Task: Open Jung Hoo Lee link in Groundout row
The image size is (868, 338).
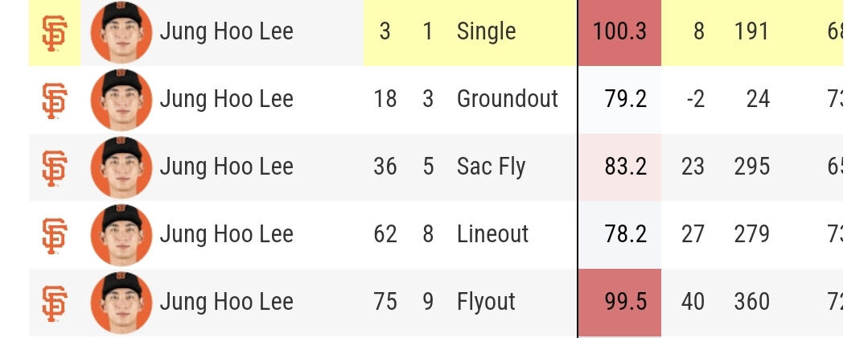Action: [226, 99]
